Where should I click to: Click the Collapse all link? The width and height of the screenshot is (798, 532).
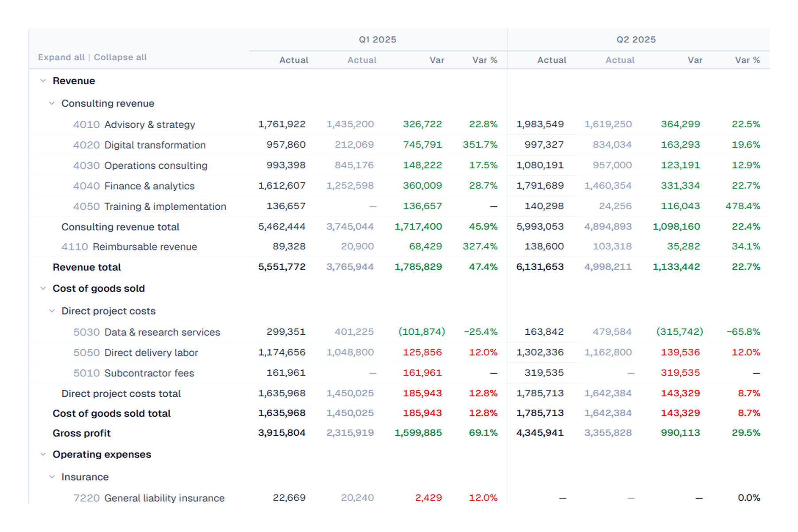coord(120,57)
